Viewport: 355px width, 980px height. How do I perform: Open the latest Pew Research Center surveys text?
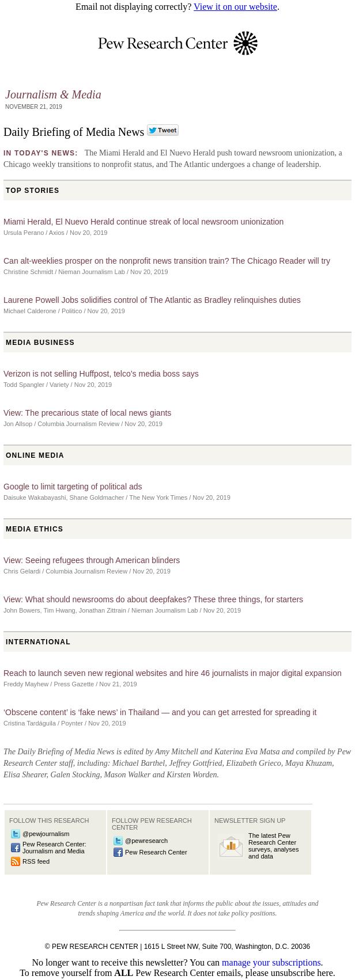pos(273,846)
